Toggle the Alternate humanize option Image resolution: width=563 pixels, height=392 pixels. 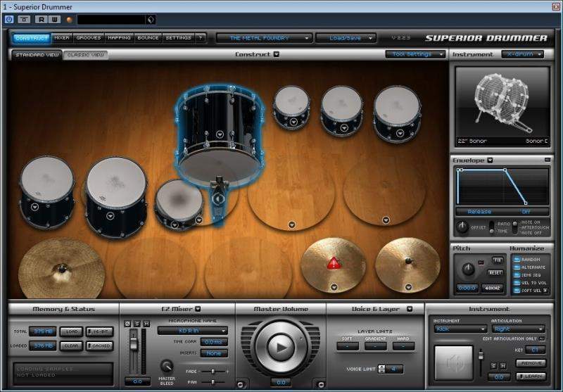tap(517, 267)
